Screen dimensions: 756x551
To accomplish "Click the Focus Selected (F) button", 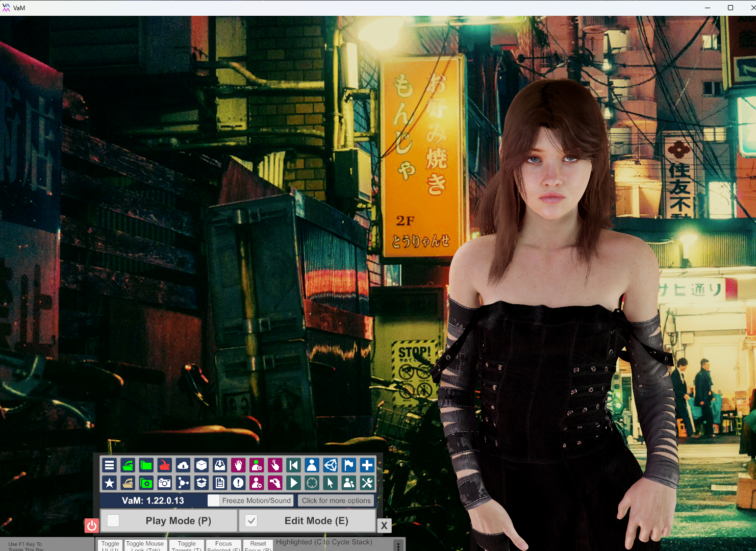I will coord(223,545).
